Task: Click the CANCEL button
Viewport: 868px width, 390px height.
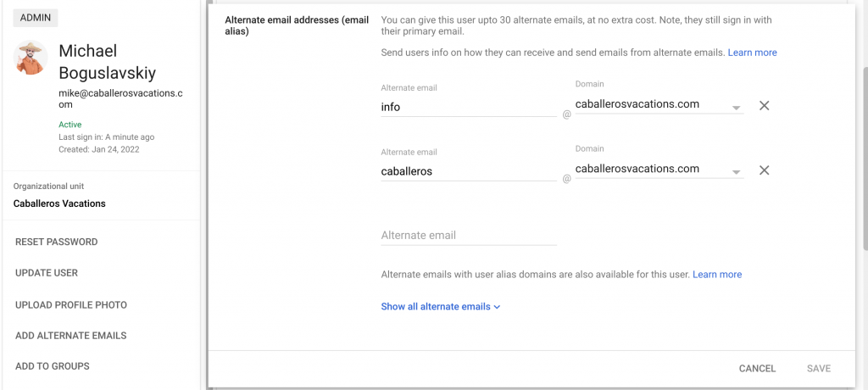Action: (757, 369)
